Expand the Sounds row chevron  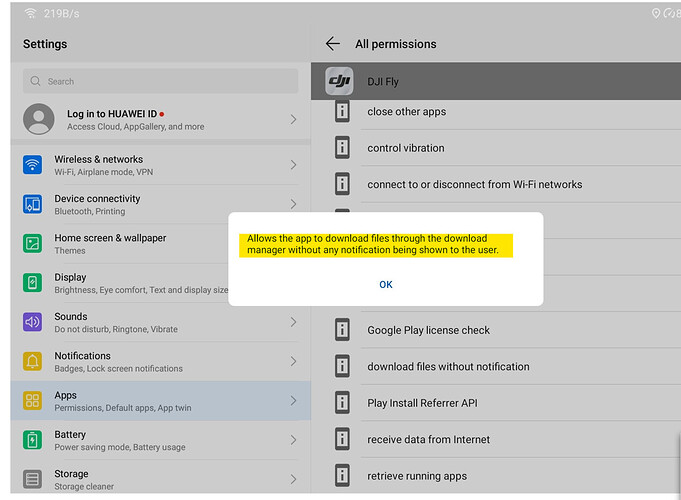coord(293,322)
